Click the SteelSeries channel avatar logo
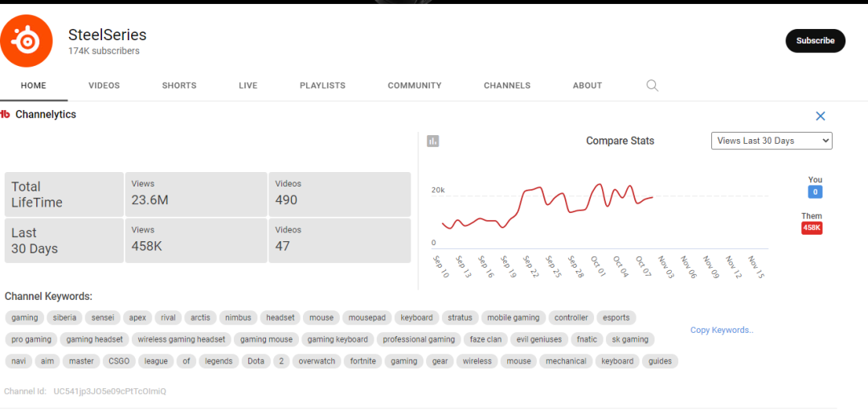Image resolution: width=868 pixels, height=410 pixels. click(x=26, y=41)
